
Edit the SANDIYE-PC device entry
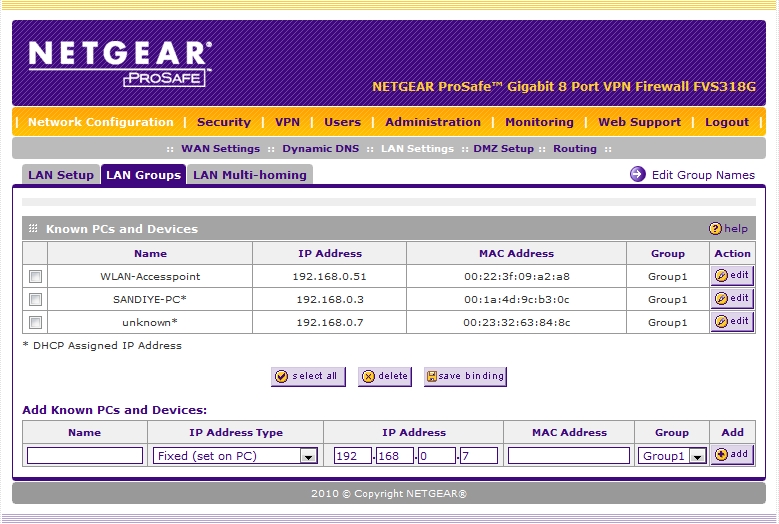point(732,298)
